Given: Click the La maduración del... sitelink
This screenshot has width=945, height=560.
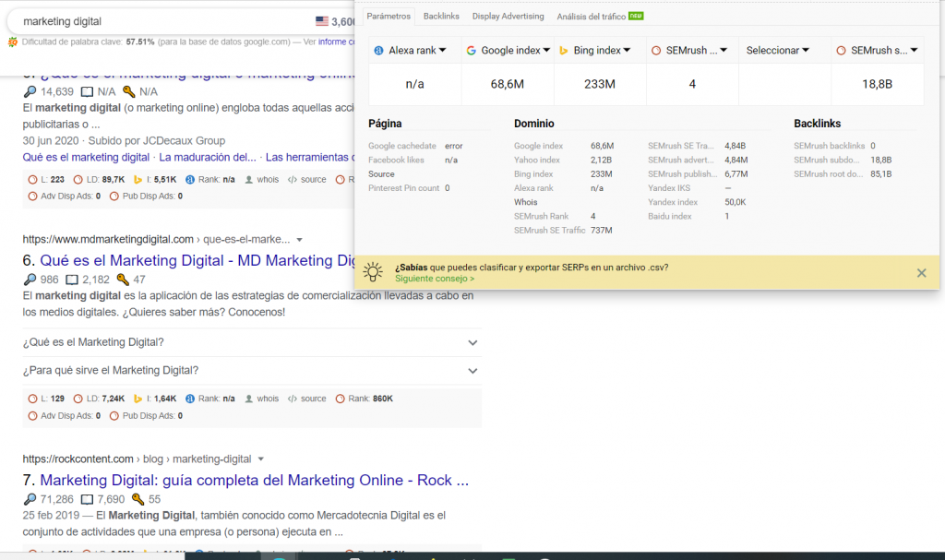Looking at the screenshot, I should [x=208, y=158].
